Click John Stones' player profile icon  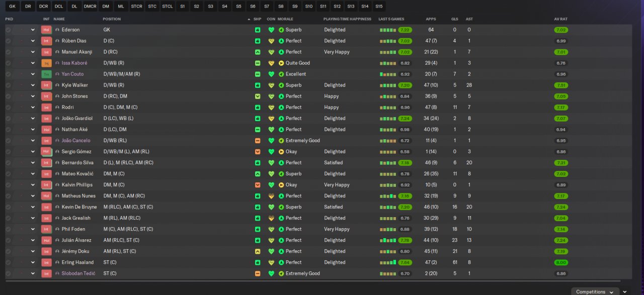click(57, 96)
